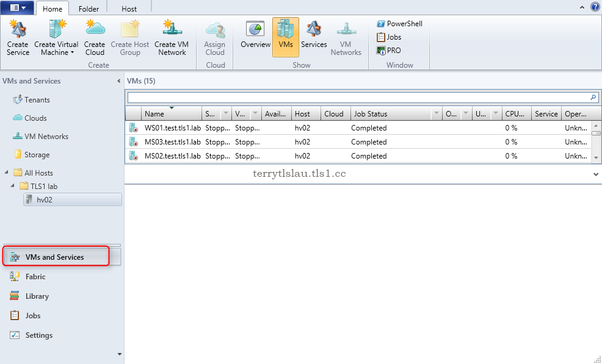Expand the details pane chevron
Screen dimensions: 602x364
point(596,174)
